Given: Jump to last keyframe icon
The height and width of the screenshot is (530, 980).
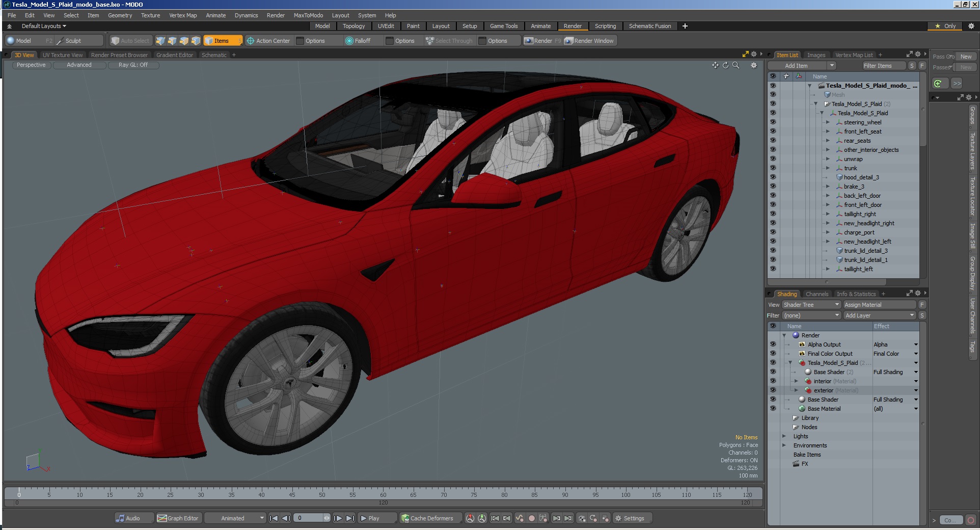Looking at the screenshot, I should click(568, 518).
